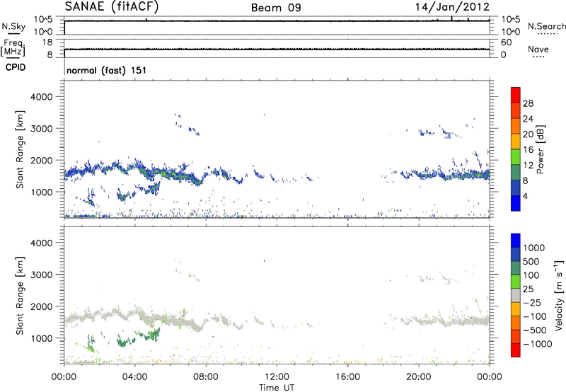Click the red top segment of Power colorbar
The width and height of the screenshot is (566, 392).
pyautogui.click(x=516, y=95)
